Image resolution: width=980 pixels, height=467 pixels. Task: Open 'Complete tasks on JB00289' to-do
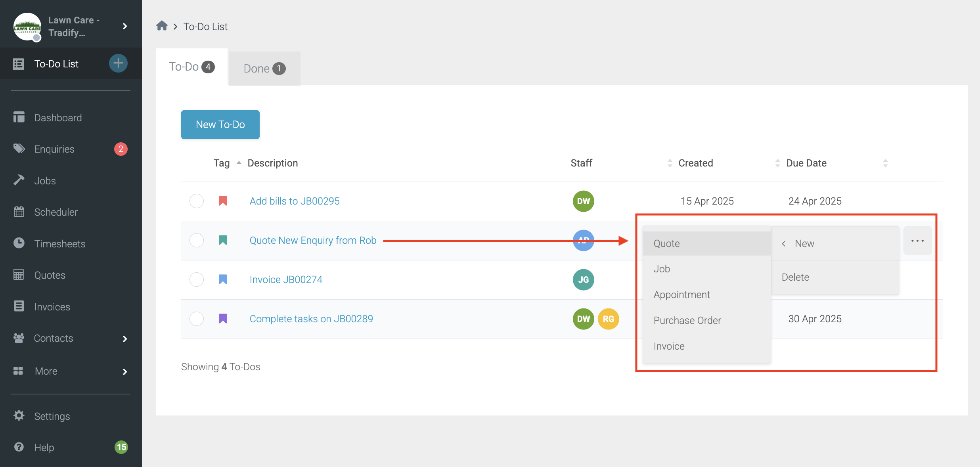point(311,319)
